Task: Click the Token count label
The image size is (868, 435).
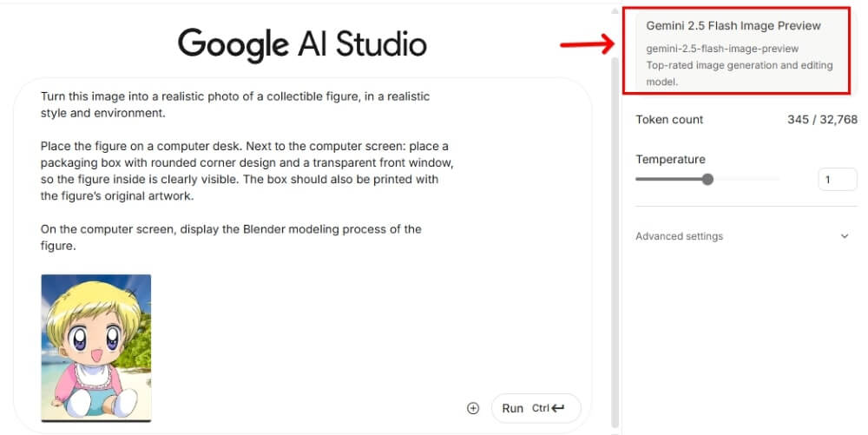Action: [669, 120]
